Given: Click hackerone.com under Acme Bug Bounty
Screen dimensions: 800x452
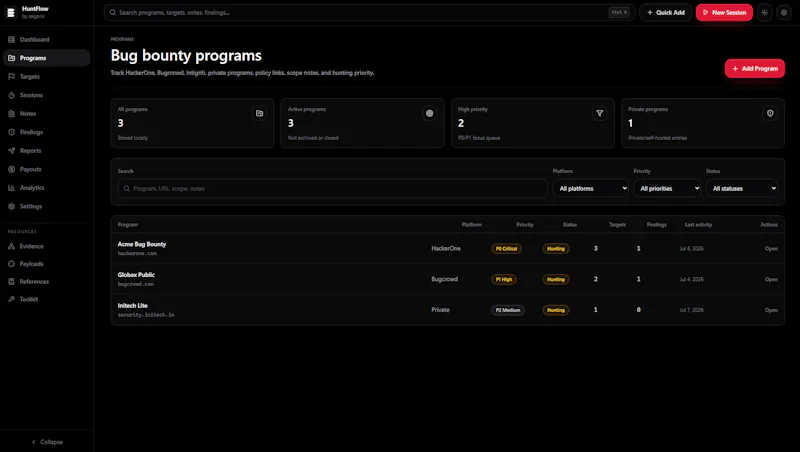Looking at the screenshot, I should coord(137,254).
